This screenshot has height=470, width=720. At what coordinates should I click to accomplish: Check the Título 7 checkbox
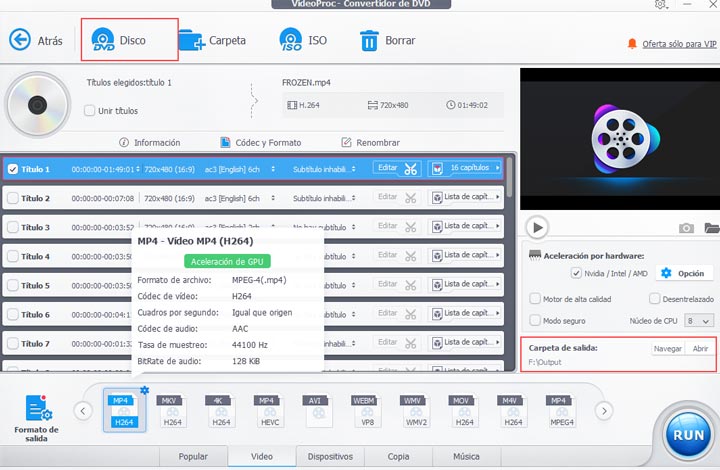coord(13,343)
